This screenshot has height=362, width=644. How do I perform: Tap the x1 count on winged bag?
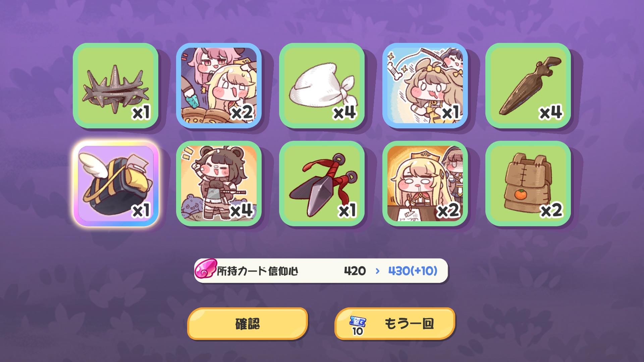pos(141,211)
